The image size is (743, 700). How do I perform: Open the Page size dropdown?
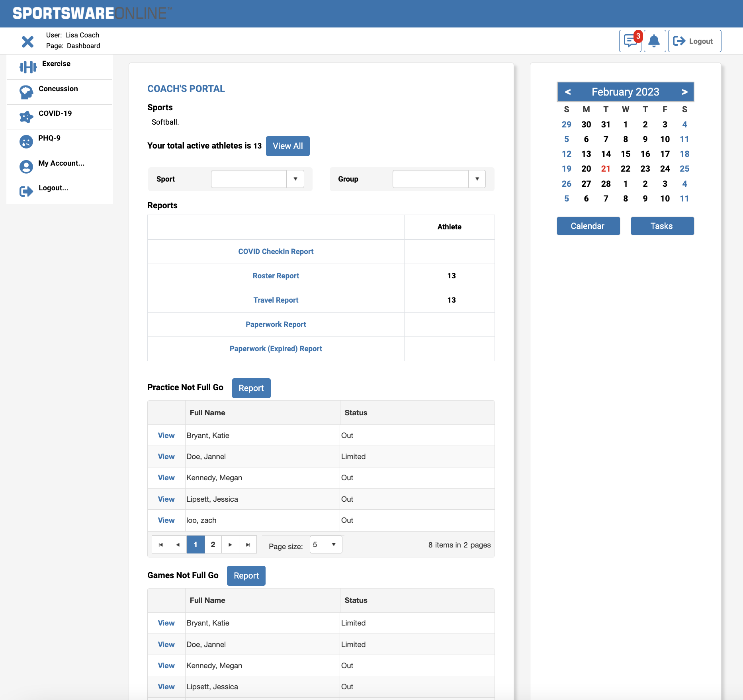(x=333, y=544)
